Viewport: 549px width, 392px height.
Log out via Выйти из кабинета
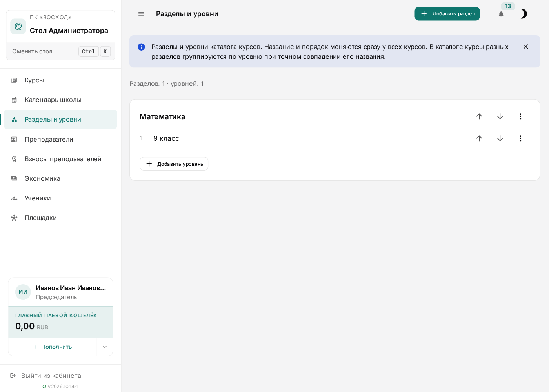pos(45,376)
